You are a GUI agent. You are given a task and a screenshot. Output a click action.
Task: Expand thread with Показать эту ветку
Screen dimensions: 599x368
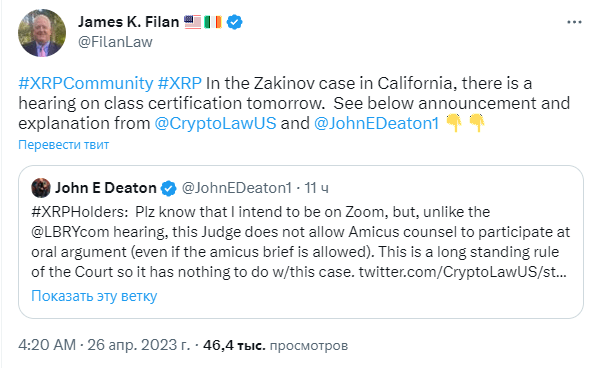click(x=94, y=296)
